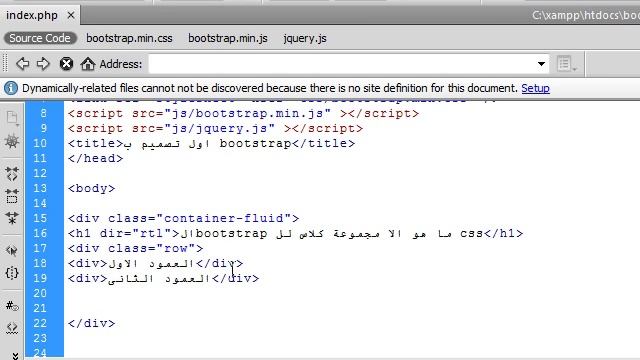Click the container-fluid div code line

pyautogui.click(x=183, y=218)
